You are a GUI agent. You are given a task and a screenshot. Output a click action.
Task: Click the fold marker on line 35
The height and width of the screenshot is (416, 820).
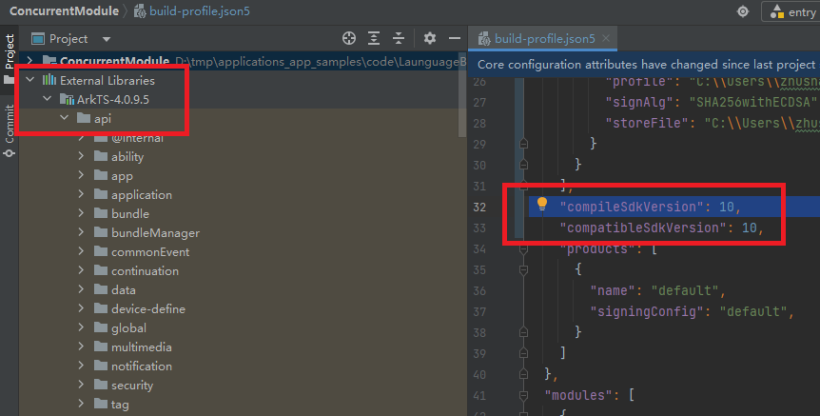pos(523,269)
